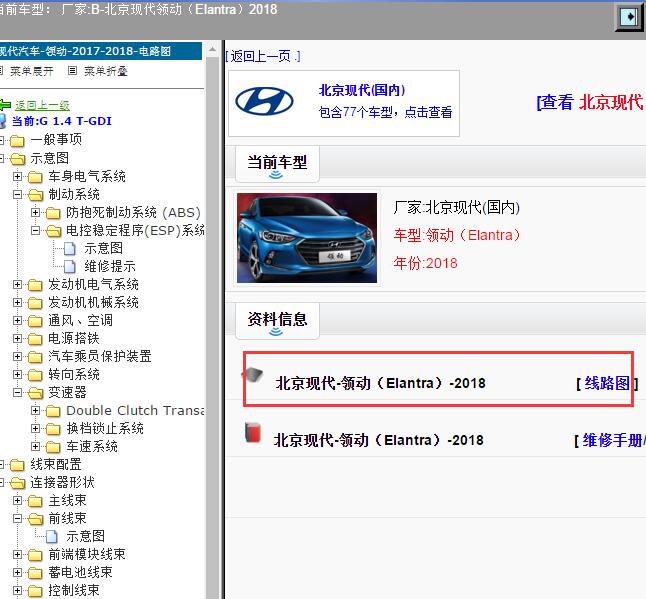Collapse the 前线束 tree node
The width and height of the screenshot is (646, 599).
17,519
